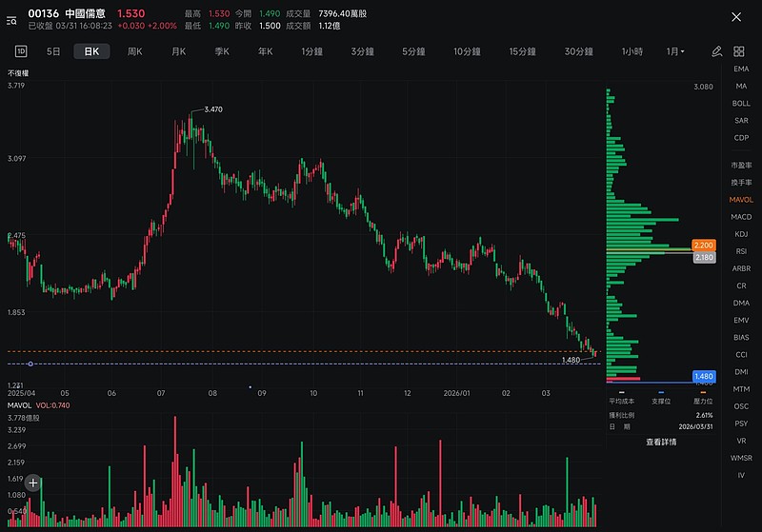This screenshot has width=762, height=532.
Task: Show the EMV indicator
Action: coord(741,321)
